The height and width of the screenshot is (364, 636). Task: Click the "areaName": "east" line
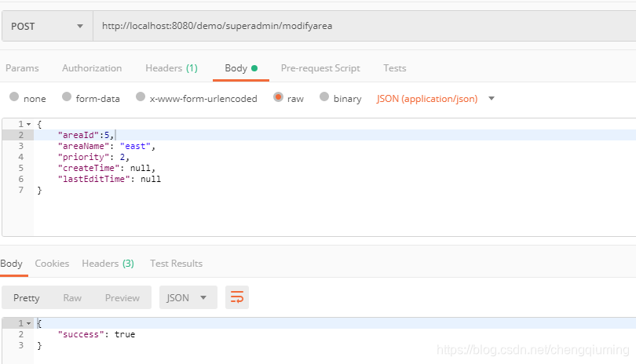click(x=107, y=146)
